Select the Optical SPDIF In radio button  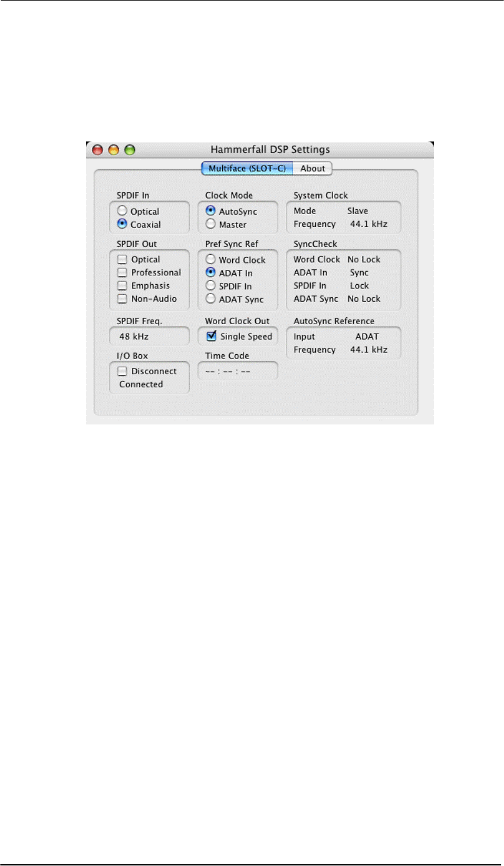[x=122, y=211]
